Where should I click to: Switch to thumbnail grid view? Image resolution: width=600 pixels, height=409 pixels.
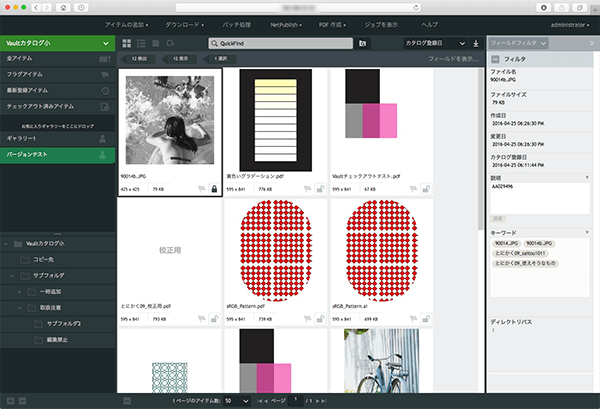(x=127, y=43)
